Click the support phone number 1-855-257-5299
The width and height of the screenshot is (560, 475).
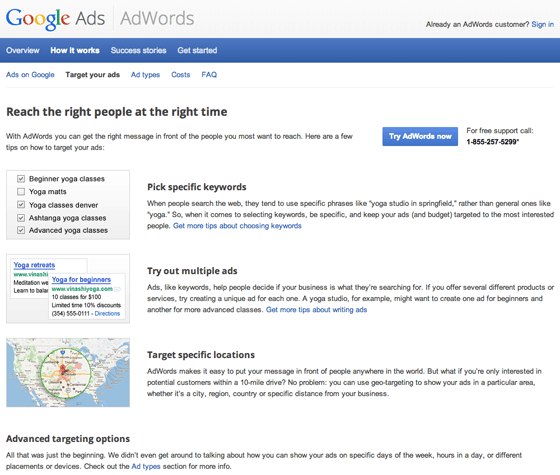(492, 142)
